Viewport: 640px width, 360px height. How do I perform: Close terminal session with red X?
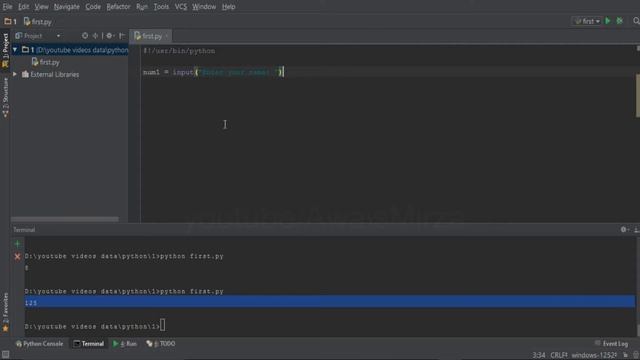tap(17, 257)
